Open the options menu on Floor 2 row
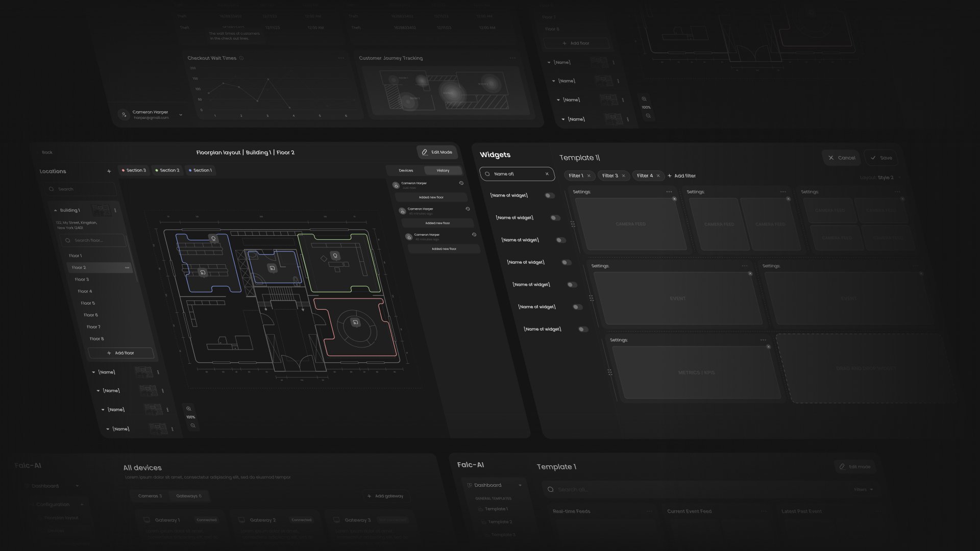Image resolution: width=980 pixels, height=551 pixels. [x=127, y=268]
